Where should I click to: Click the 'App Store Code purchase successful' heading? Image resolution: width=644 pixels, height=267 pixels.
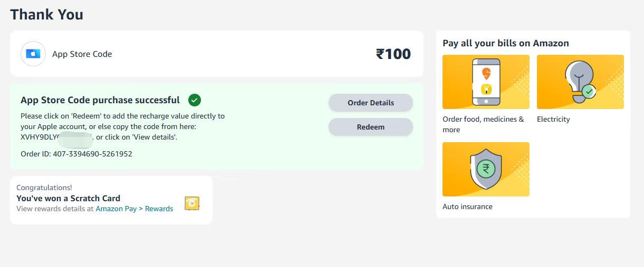(x=100, y=100)
